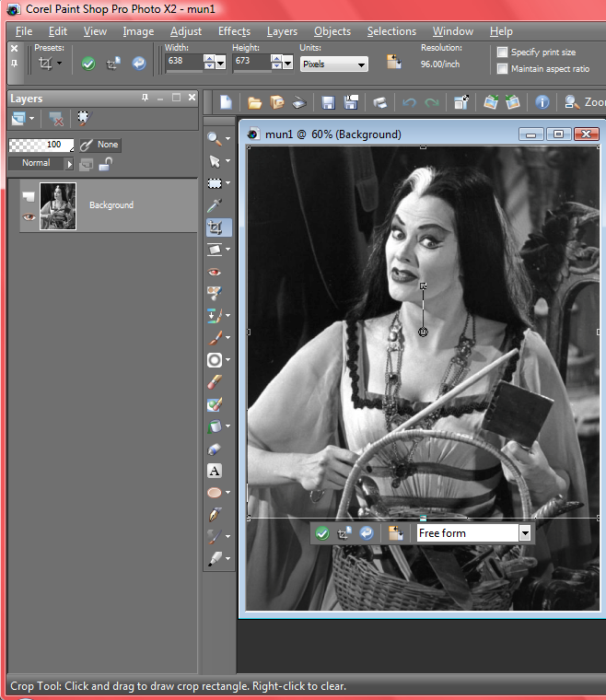Open the Help menu

[x=501, y=31]
